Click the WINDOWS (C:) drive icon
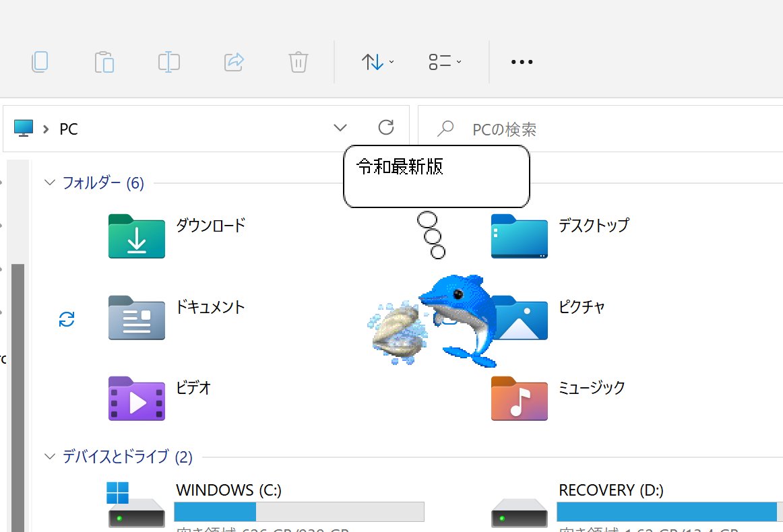Viewport: 783px width, 532px height. [x=136, y=504]
